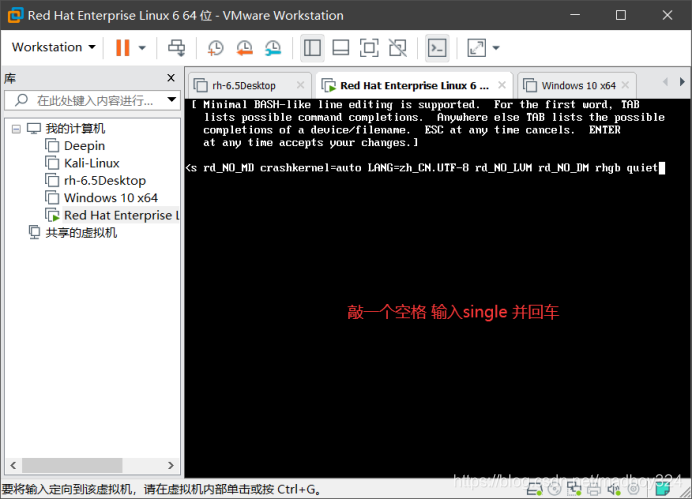Minimize the VMware Workstation window
The width and height of the screenshot is (692, 500).
tap(575, 15)
